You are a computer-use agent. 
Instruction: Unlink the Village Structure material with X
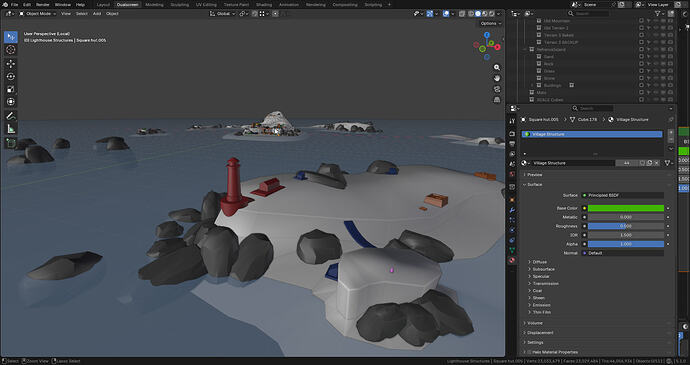(x=657, y=163)
